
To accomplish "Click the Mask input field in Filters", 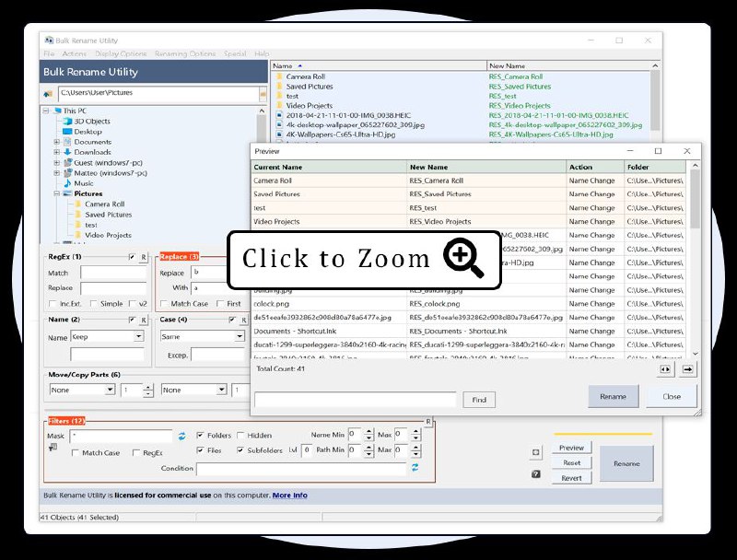I will pos(122,437).
